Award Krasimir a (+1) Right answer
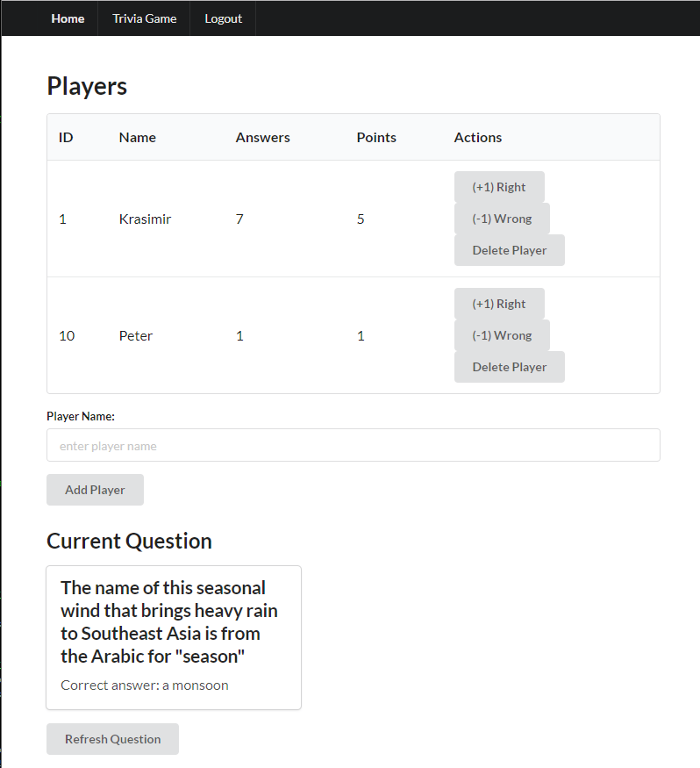Screen dimensions: 700x768 (499, 187)
